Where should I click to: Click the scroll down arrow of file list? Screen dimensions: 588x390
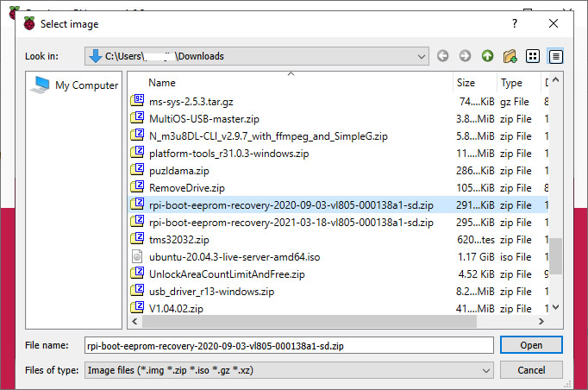[x=556, y=307]
